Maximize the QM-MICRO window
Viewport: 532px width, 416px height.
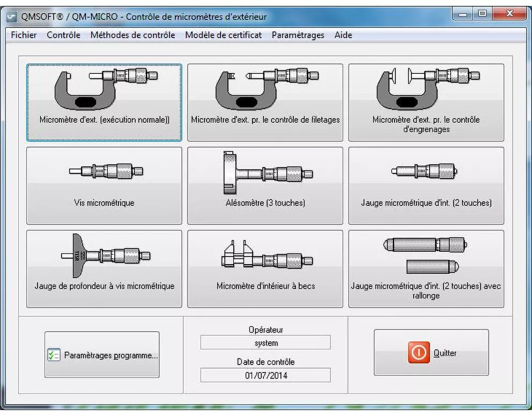482,13
